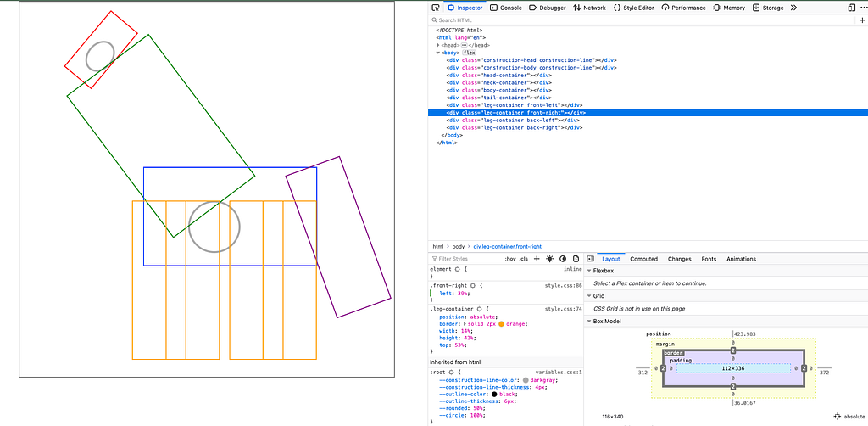This screenshot has width=868, height=426.
Task: Toggle the .hov pseudo-class panel
Action: [x=509, y=259]
